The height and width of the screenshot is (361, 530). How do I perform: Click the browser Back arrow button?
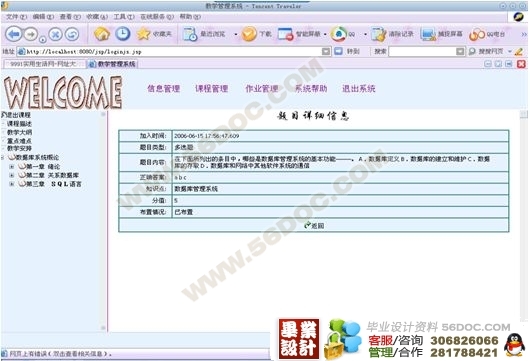click(14, 34)
